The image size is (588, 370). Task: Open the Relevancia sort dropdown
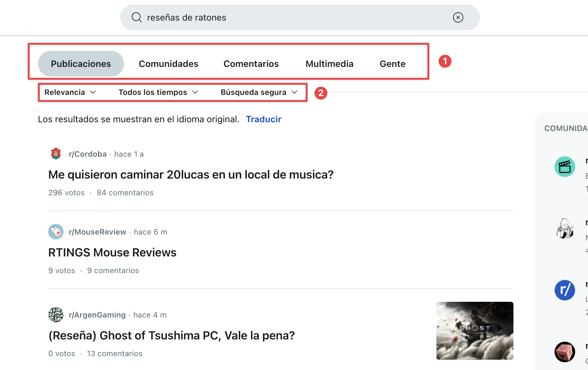click(70, 92)
